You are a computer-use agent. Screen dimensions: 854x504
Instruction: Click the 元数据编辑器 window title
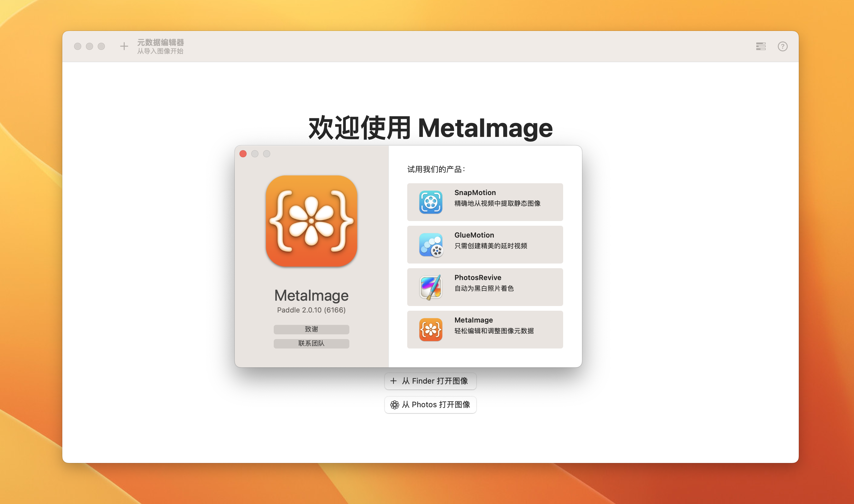click(x=160, y=42)
